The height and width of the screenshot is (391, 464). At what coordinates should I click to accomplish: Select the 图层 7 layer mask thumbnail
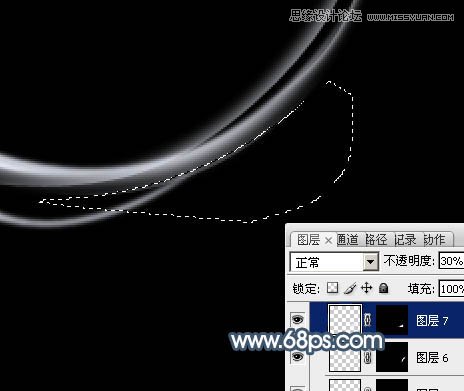392,320
